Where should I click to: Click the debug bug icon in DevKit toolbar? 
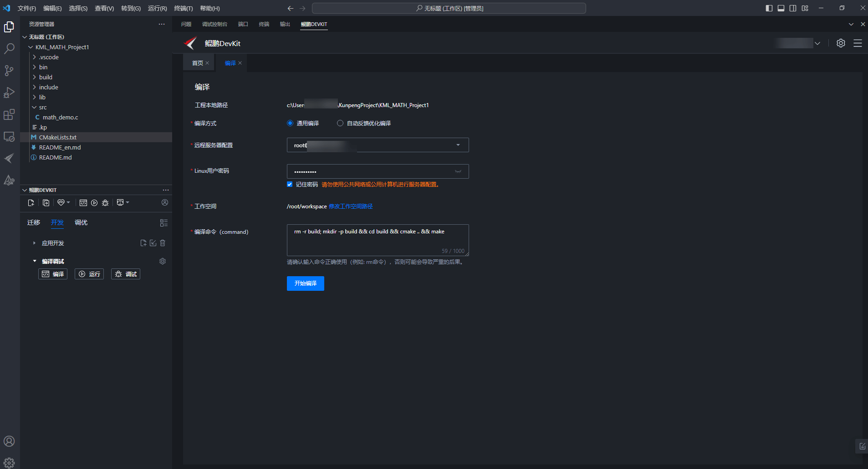click(105, 203)
